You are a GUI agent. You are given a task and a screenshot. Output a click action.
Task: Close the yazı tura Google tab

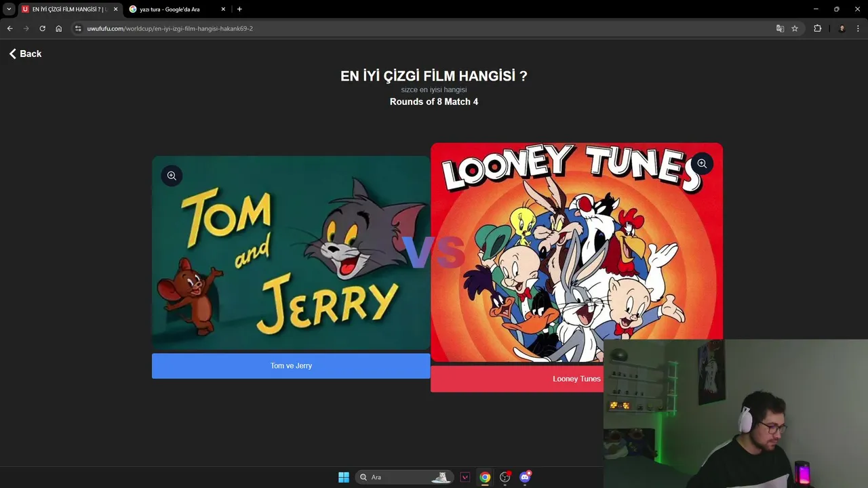pos(223,9)
